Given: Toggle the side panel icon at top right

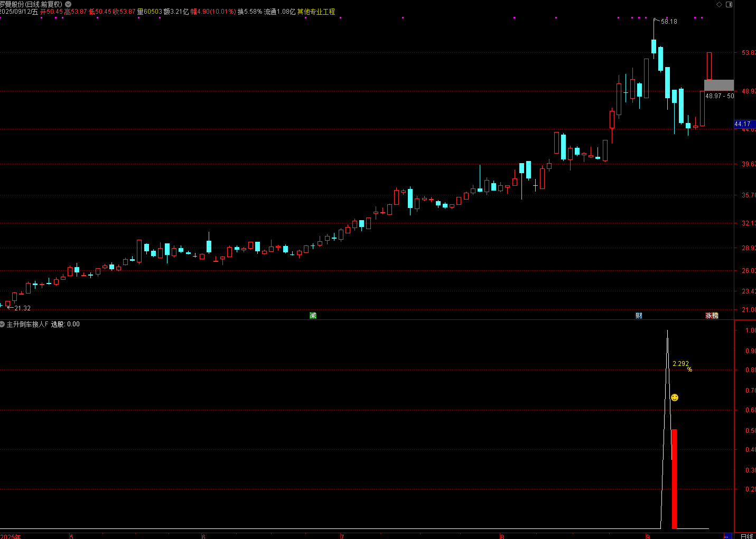Looking at the screenshot, I should pyautogui.click(x=729, y=4).
